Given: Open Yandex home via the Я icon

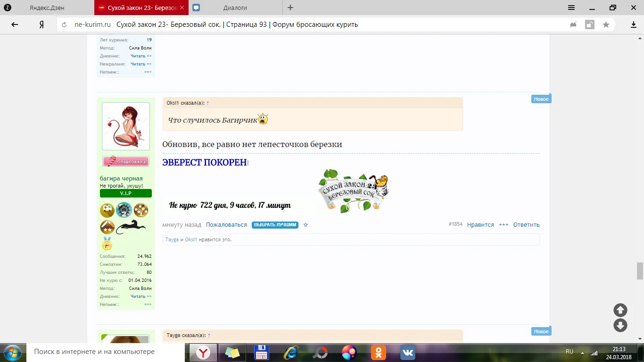Looking at the screenshot, I should coord(41,25).
